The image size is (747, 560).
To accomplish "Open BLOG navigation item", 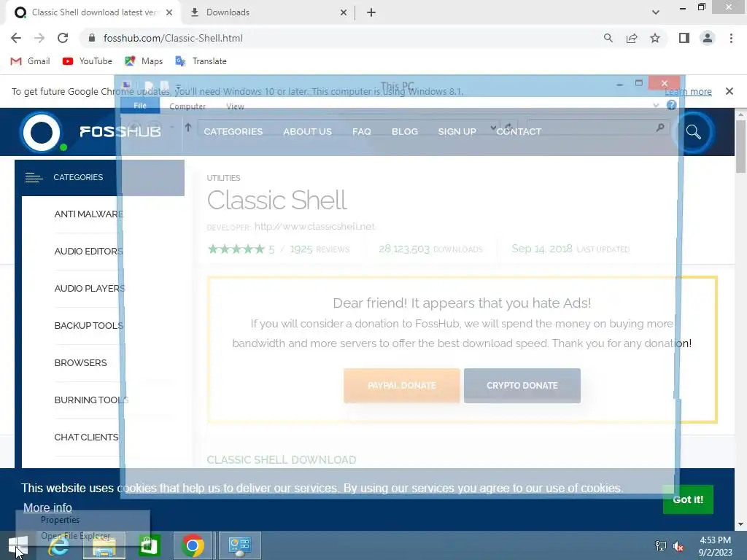I will click(x=404, y=131).
